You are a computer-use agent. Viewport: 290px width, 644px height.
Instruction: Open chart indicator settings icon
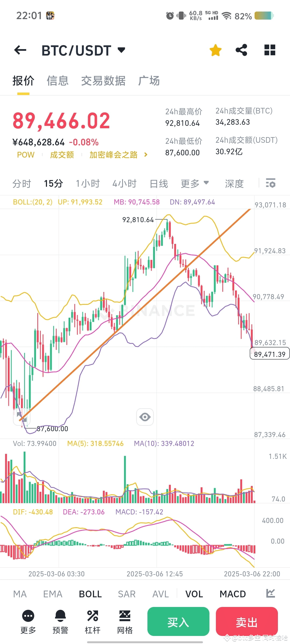[x=270, y=183]
